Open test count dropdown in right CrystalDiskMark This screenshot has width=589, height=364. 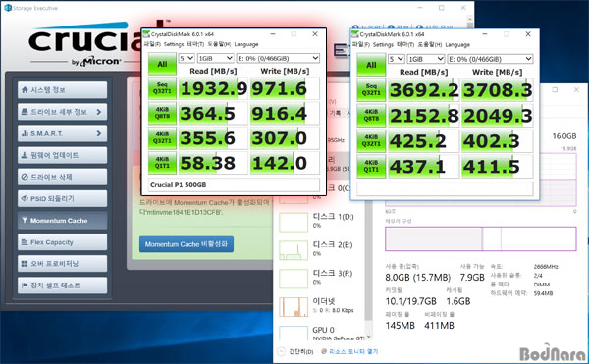click(x=397, y=59)
